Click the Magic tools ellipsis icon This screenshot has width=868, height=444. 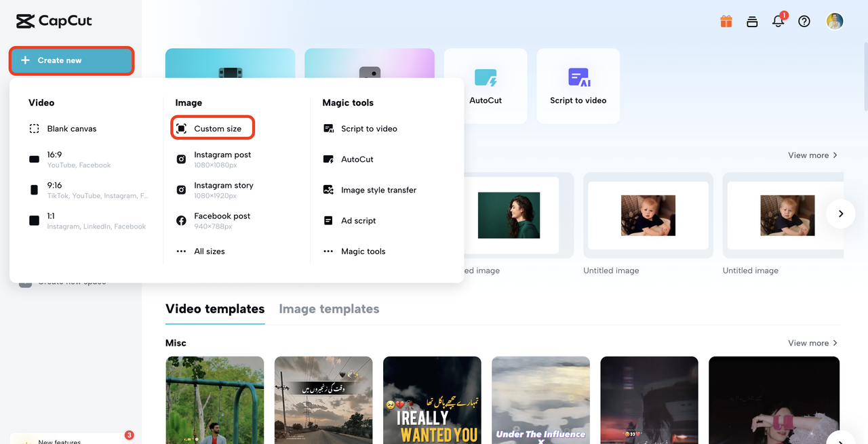(328, 251)
